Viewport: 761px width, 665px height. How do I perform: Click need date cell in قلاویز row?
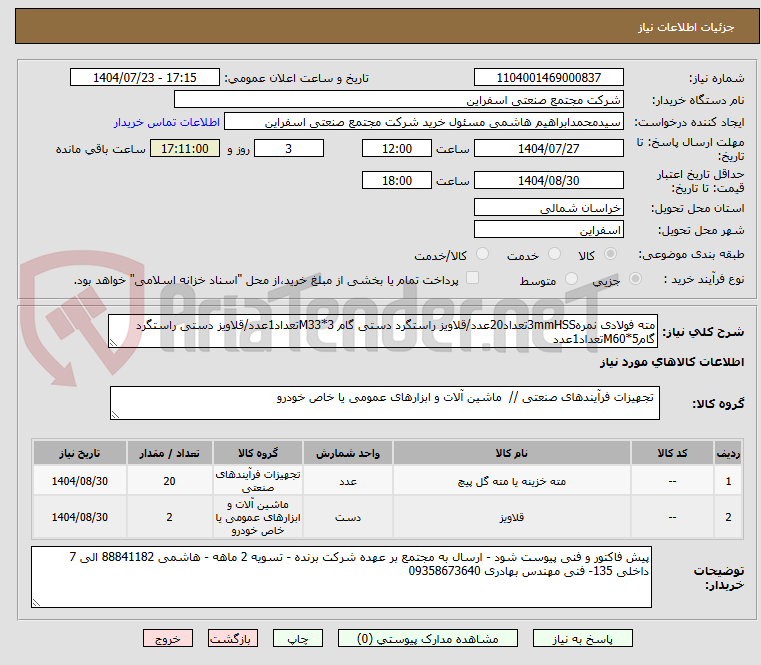(x=80, y=517)
